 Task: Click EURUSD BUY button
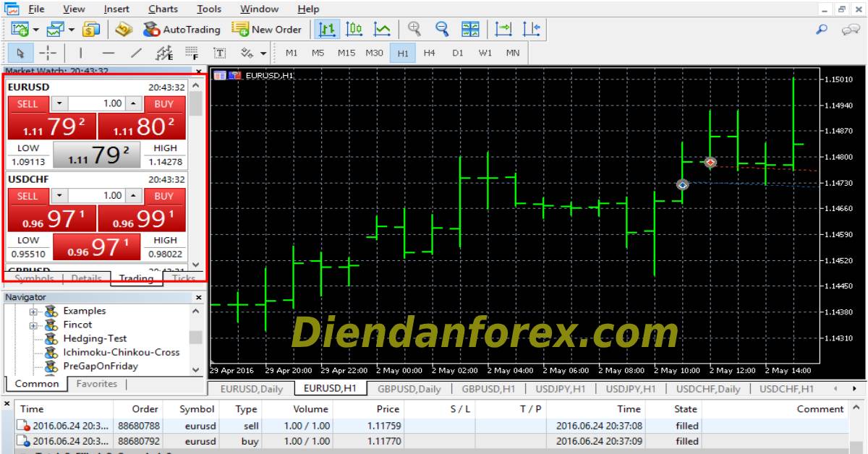(x=164, y=103)
